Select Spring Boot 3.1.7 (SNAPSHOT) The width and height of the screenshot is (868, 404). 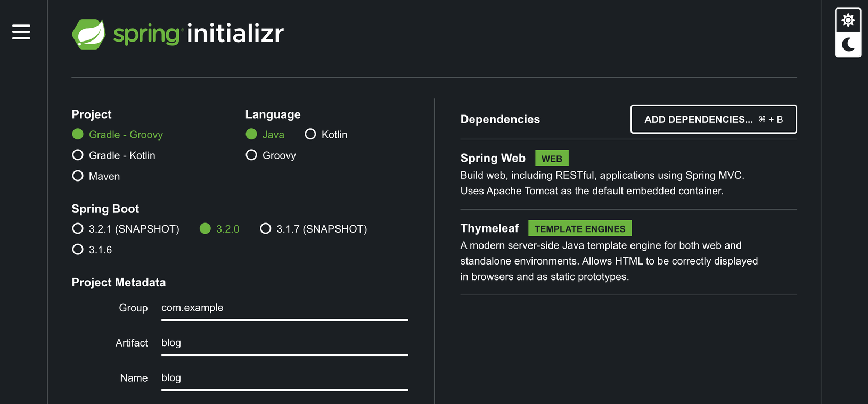[x=313, y=229]
